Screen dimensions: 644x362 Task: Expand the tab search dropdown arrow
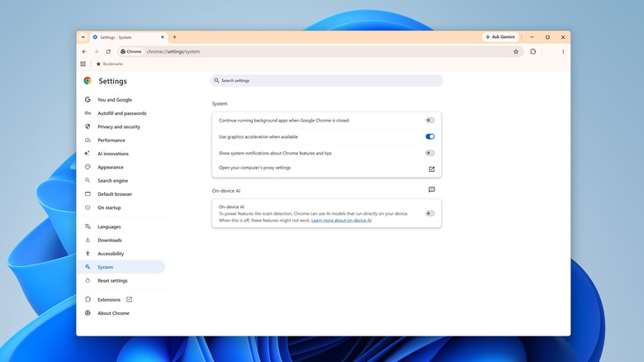pos(83,37)
